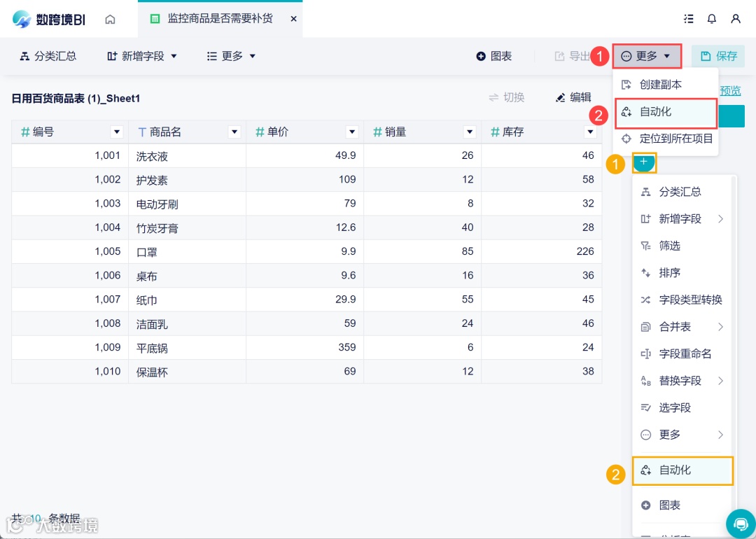
Task: Click the 编辑 button
Action: 574,97
